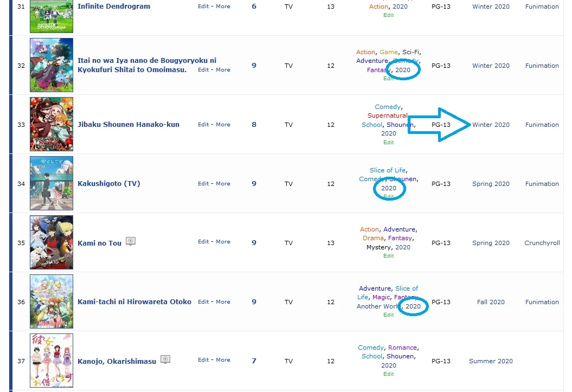Image resolution: width=572 pixels, height=392 pixels.
Task: Click Edit next to Jibaku Shounen Hanako-kun title
Action: pos(203,125)
